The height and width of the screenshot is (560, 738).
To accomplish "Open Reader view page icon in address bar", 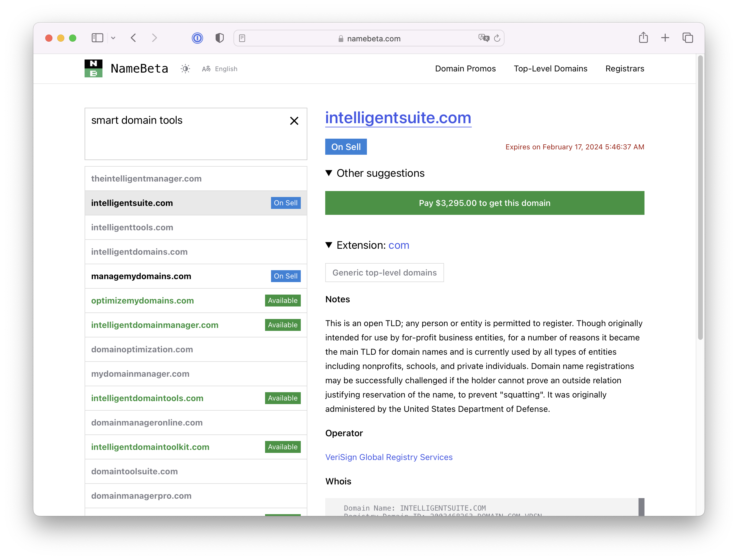I will (242, 38).
